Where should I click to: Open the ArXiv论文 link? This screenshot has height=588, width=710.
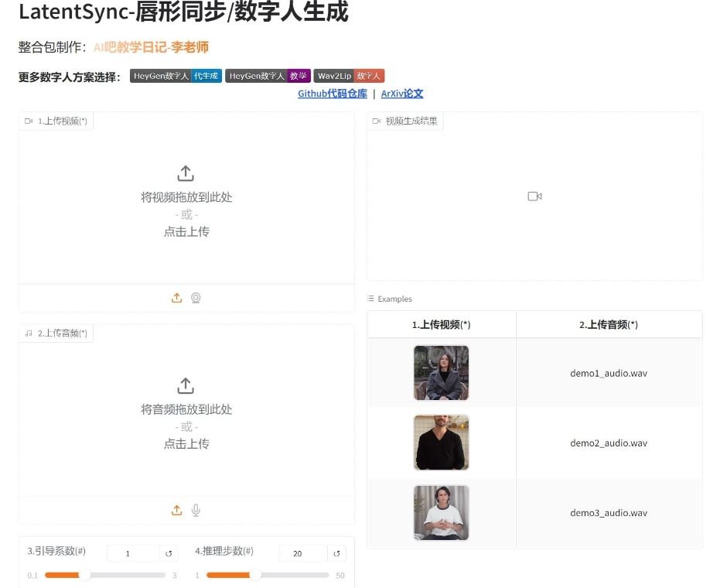tap(400, 93)
